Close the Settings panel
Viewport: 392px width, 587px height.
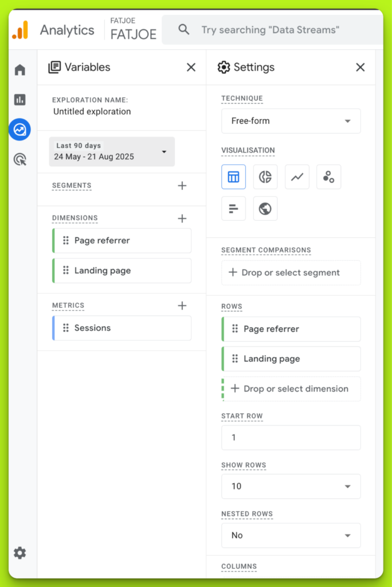(360, 68)
